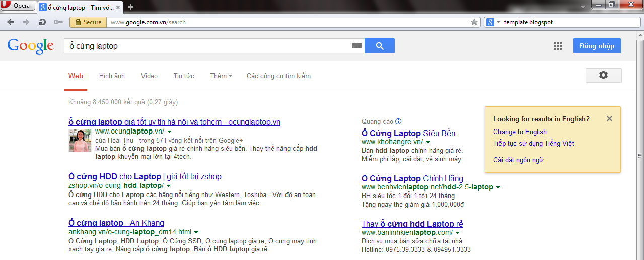Expand arrow next to ankhang.vn URL

click(x=196, y=232)
